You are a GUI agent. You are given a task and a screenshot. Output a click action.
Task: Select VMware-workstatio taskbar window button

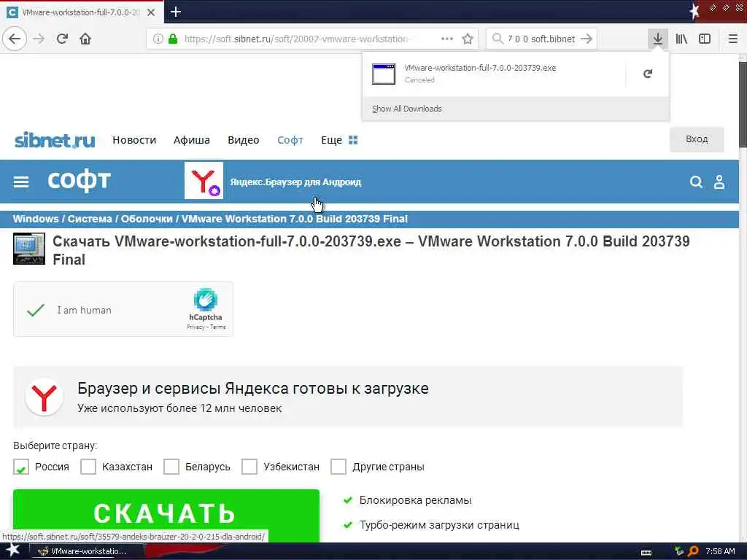[x=88, y=551]
